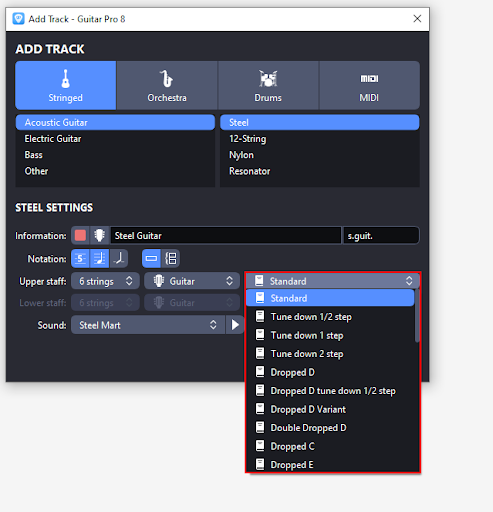The width and height of the screenshot is (493, 512).
Task: Click the acoustic guitar icon on Stringed tab
Action: [66, 79]
